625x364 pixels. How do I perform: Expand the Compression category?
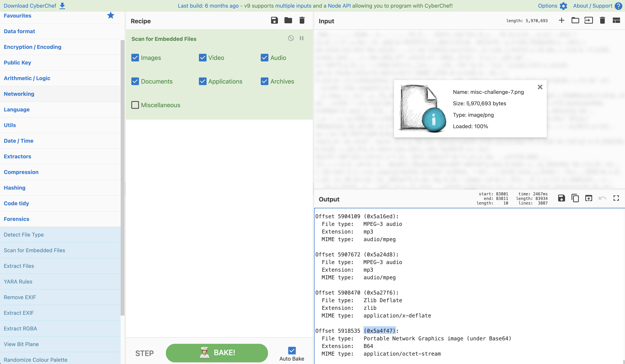(x=60, y=172)
